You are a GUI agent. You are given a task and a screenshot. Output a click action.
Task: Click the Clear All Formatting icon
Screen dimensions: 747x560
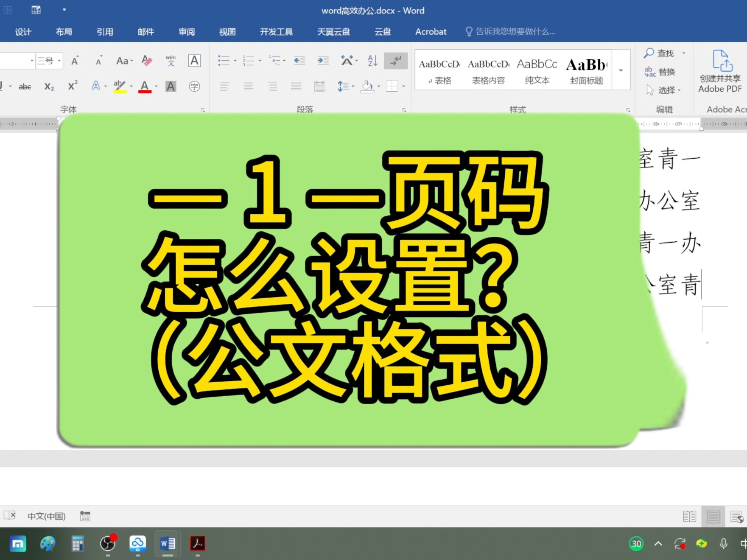(x=147, y=61)
